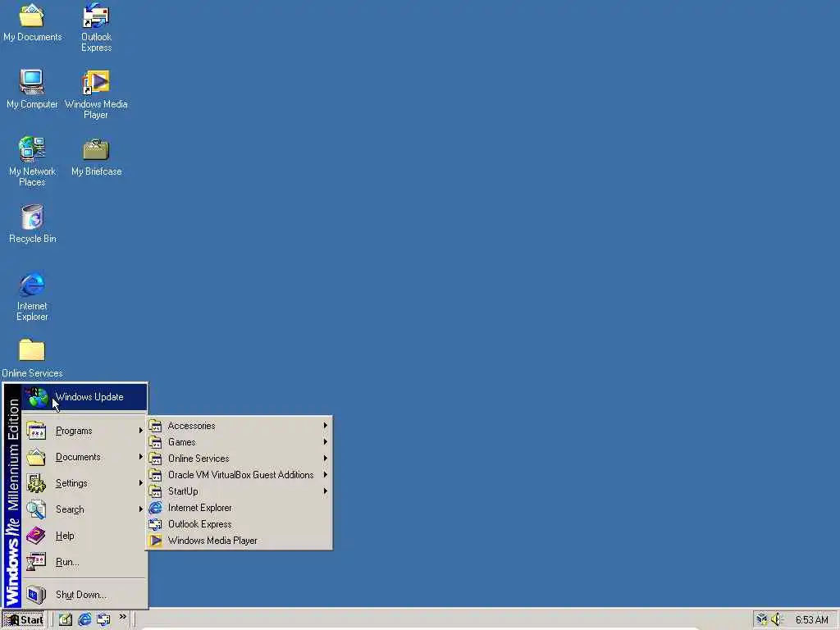Viewport: 840px width, 630px height.
Task: Click the Games folder icon in submenu
Action: coord(155,442)
